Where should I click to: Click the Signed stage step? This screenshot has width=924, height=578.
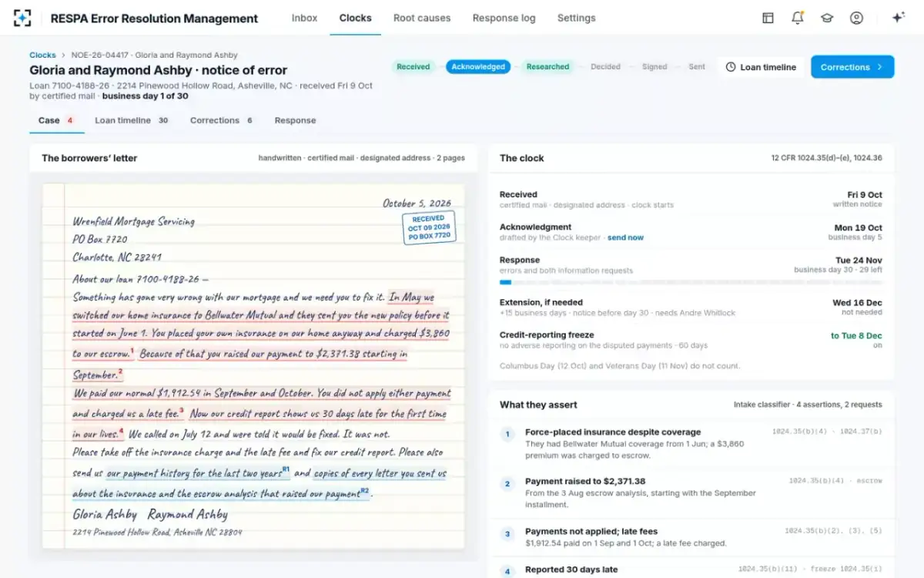(654, 67)
